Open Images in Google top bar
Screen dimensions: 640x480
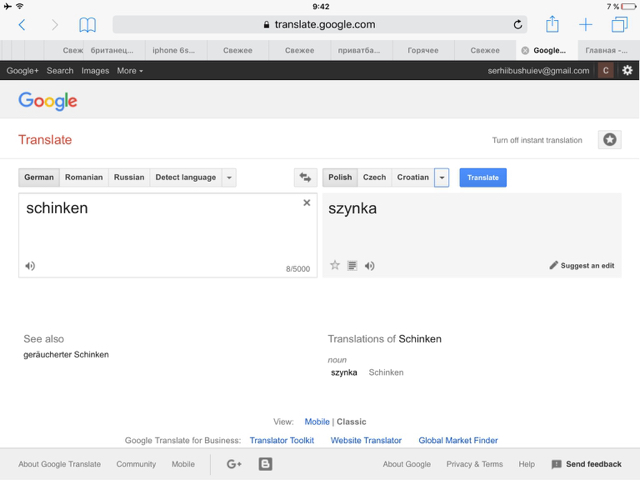tap(95, 71)
